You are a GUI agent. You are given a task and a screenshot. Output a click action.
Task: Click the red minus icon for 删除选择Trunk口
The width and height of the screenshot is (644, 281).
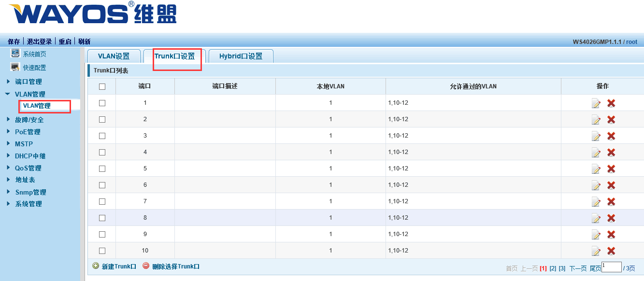(x=146, y=266)
